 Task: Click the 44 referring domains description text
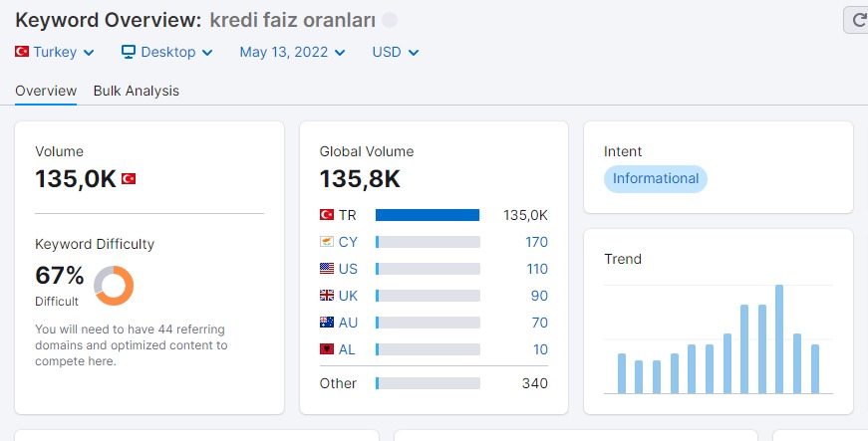[132, 345]
